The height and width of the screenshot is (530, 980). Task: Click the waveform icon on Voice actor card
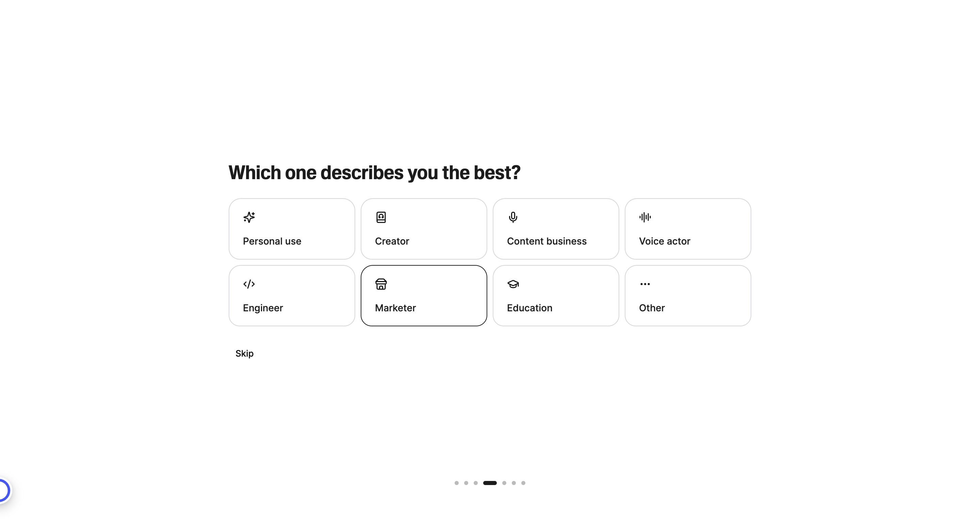point(645,217)
